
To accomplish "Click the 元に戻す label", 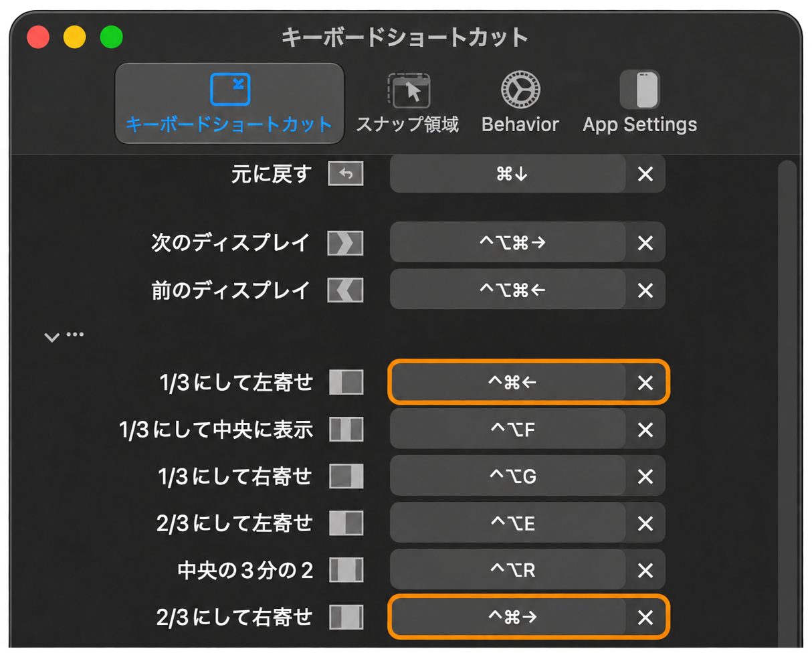I will [272, 175].
